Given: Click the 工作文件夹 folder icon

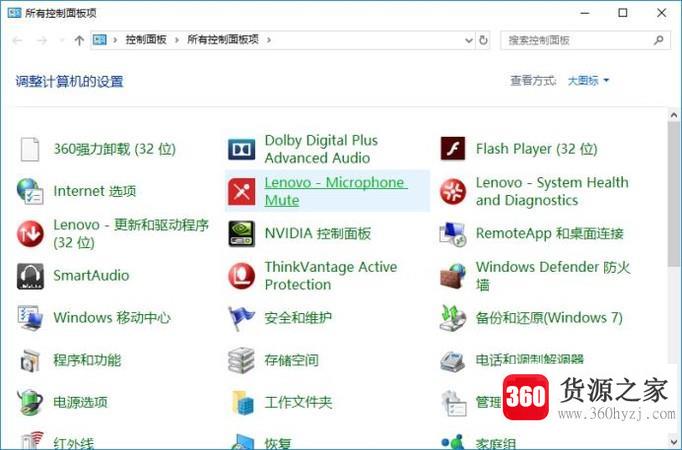Looking at the screenshot, I should (242, 402).
